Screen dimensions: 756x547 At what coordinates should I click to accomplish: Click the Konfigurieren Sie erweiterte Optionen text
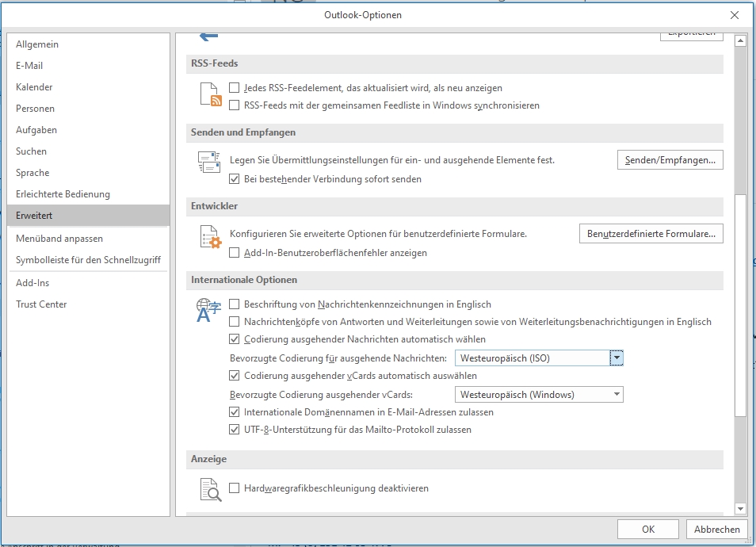(x=378, y=234)
